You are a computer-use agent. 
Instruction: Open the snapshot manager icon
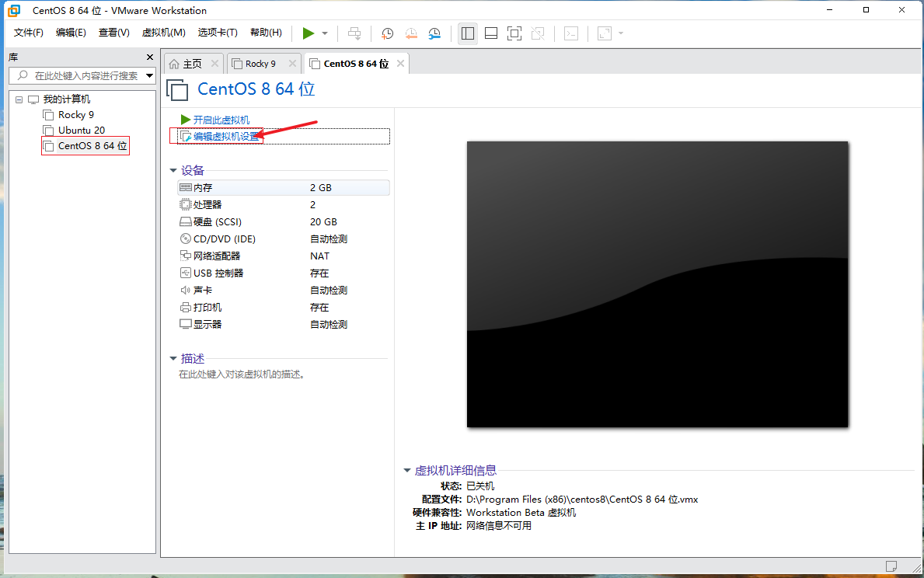tap(434, 33)
